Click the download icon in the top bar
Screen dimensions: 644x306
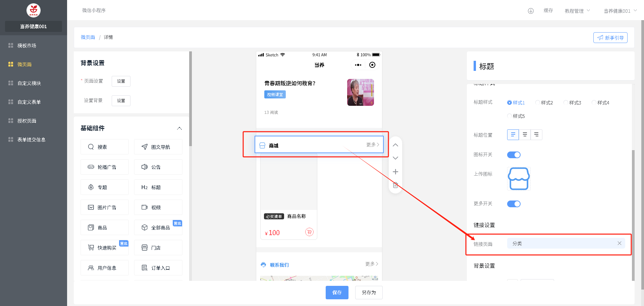[x=531, y=11]
